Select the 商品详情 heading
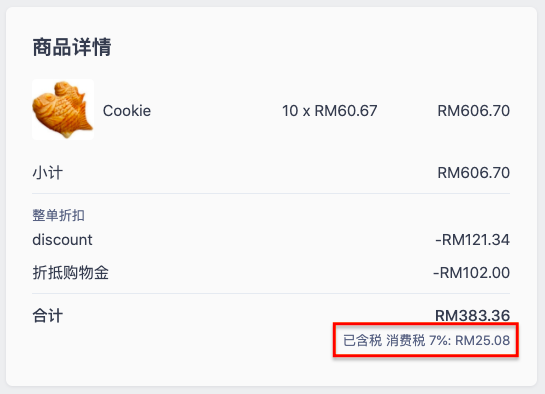This screenshot has width=545, height=394. (72, 47)
